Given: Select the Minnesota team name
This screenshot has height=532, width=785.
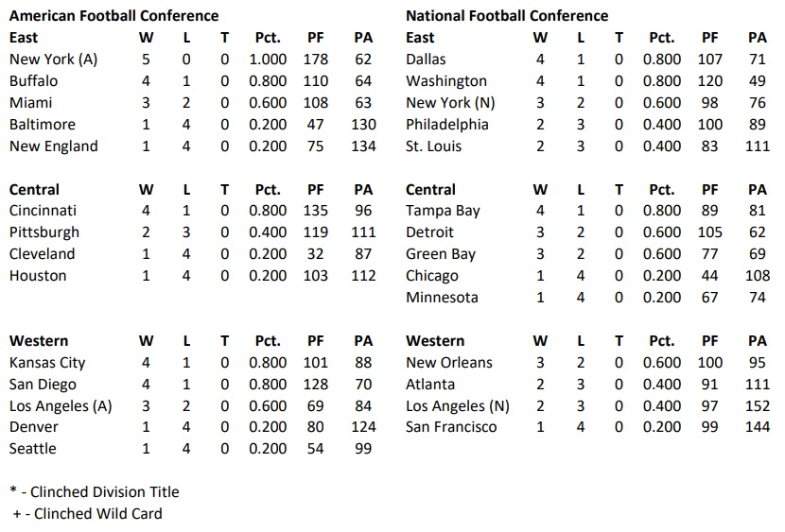Looking at the screenshot, I should coord(442,298).
